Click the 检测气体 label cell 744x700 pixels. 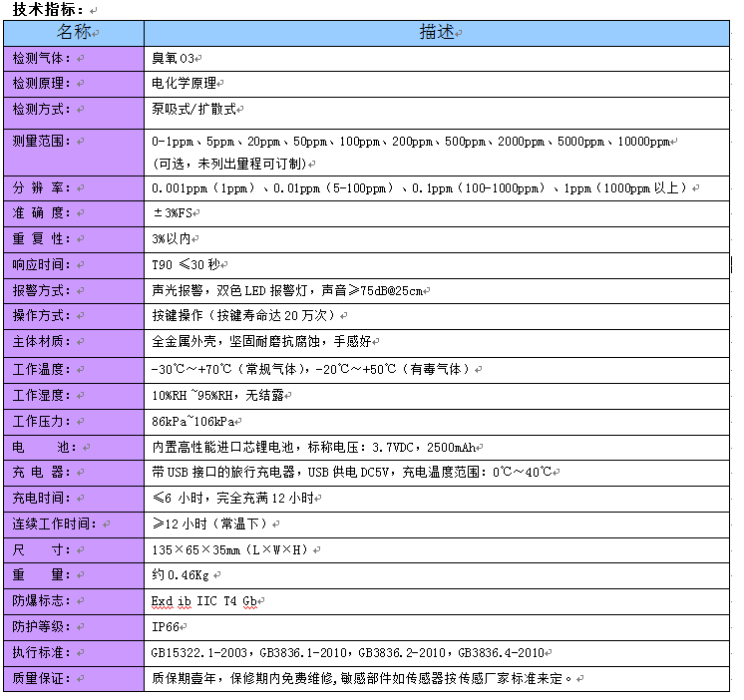click(x=74, y=59)
